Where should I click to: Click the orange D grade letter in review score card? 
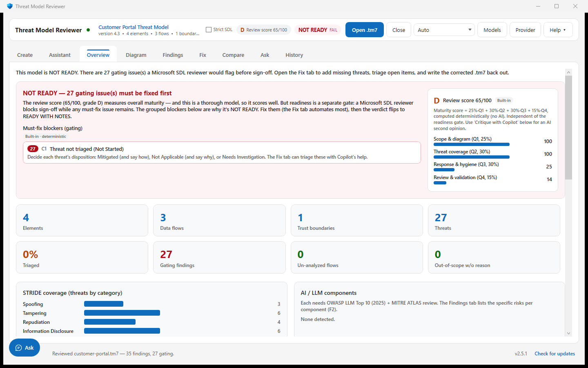click(x=437, y=101)
